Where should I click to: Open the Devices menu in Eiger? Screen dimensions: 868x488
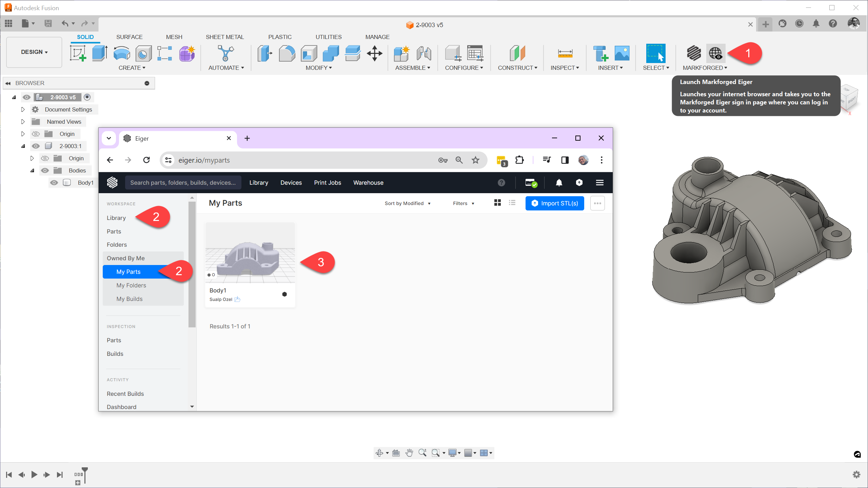pos(291,183)
